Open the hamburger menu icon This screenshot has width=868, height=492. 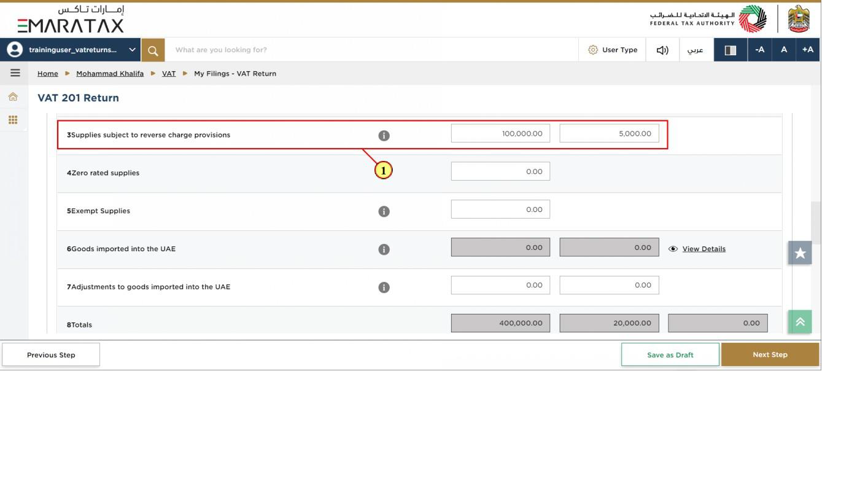(15, 72)
